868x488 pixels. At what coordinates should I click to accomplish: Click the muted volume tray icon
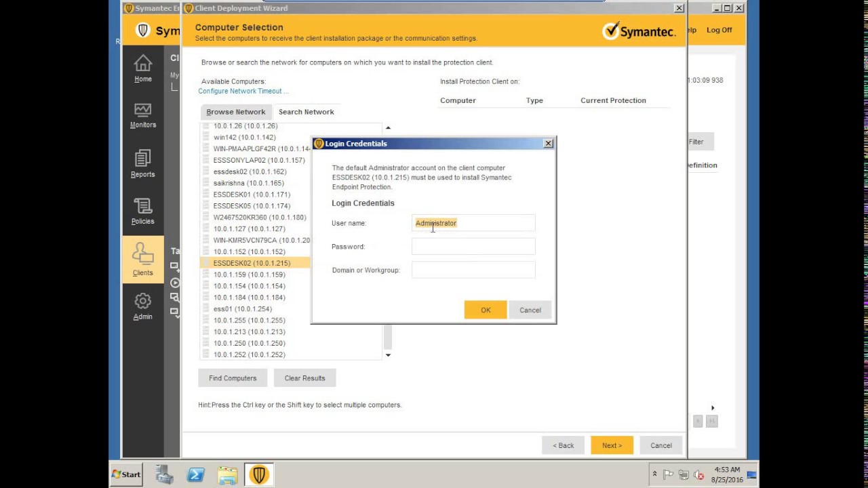pos(699,474)
